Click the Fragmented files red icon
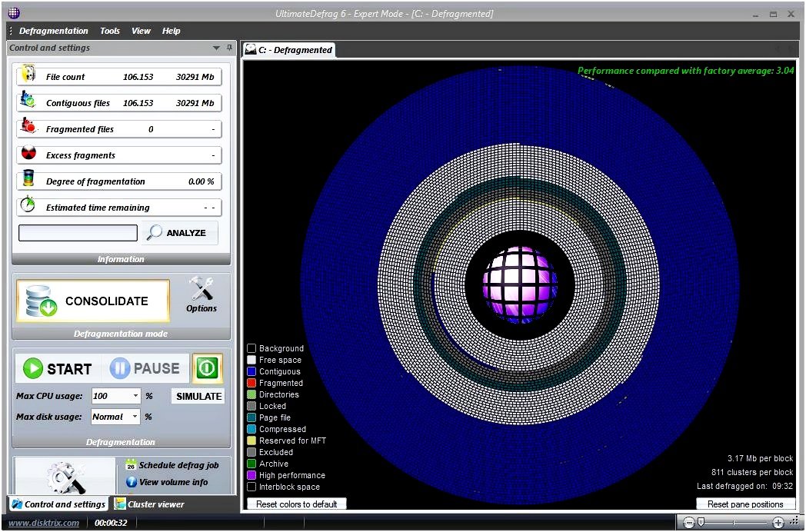This screenshot has height=532, width=806. (28, 126)
